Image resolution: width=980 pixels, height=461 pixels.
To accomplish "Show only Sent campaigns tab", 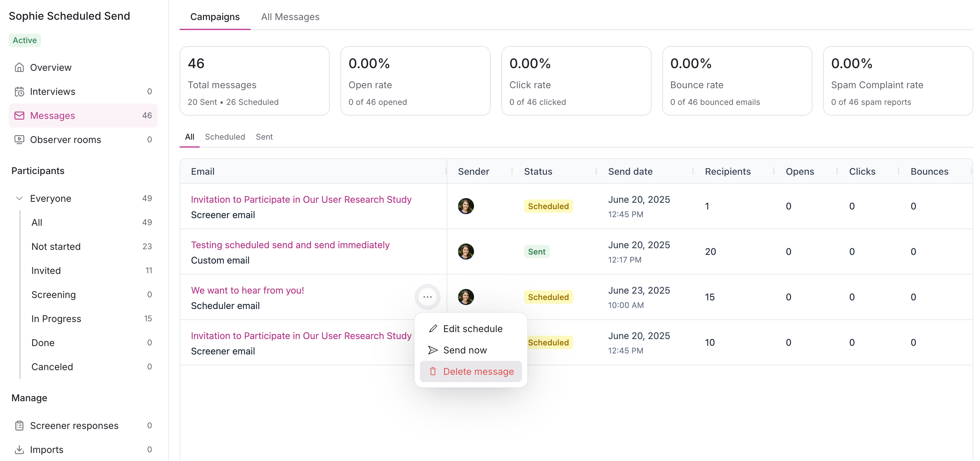I will 264,137.
